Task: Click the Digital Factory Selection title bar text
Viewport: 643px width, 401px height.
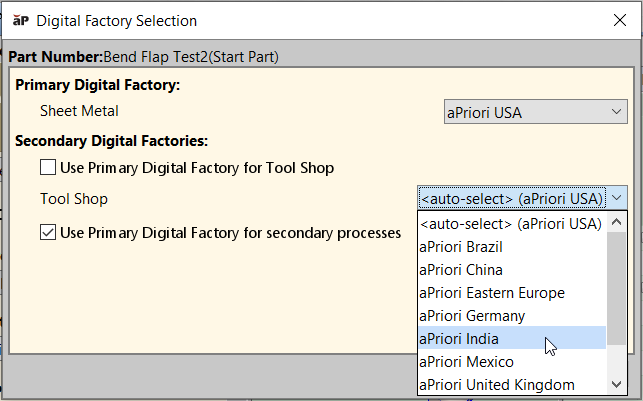Action: point(117,20)
